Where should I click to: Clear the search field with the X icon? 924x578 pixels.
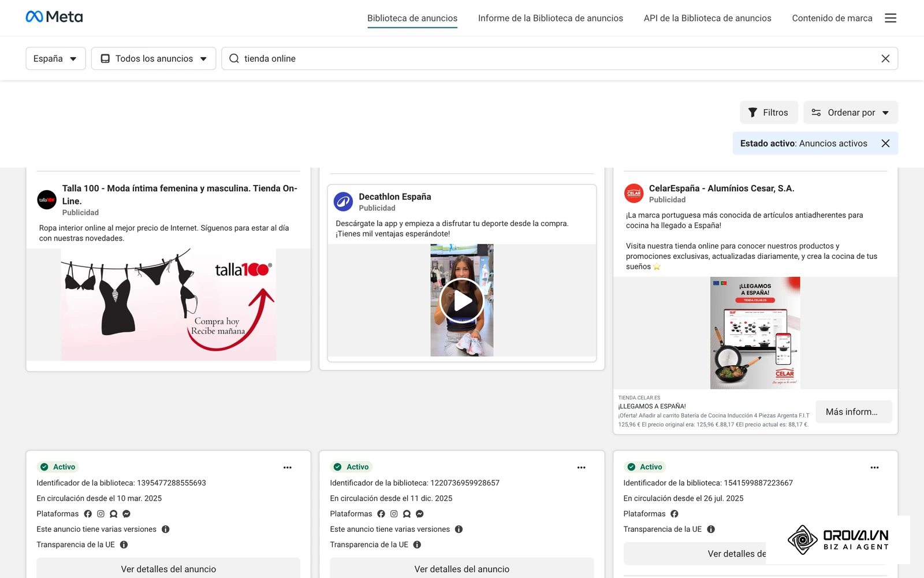885,58
